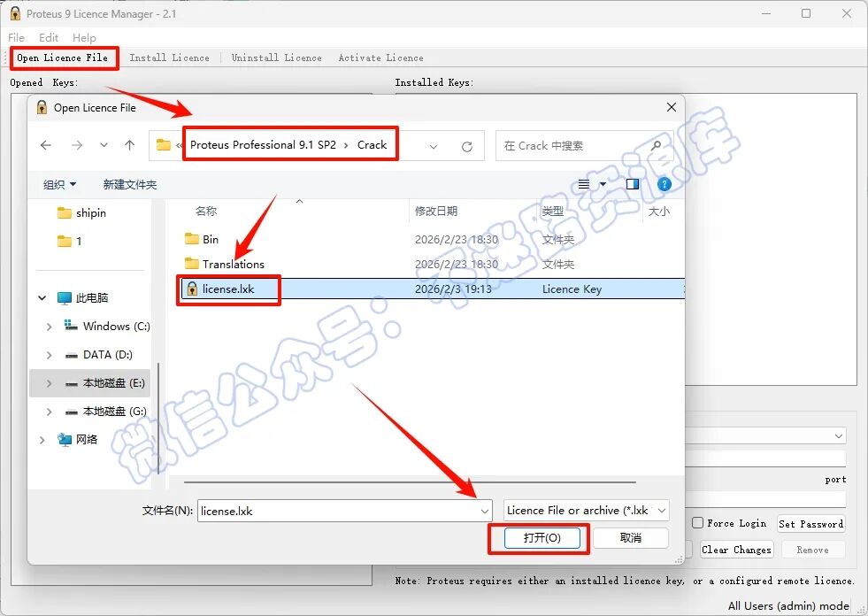Click Proteus Professional 9.1 SP2 breadcrumb

coord(263,145)
